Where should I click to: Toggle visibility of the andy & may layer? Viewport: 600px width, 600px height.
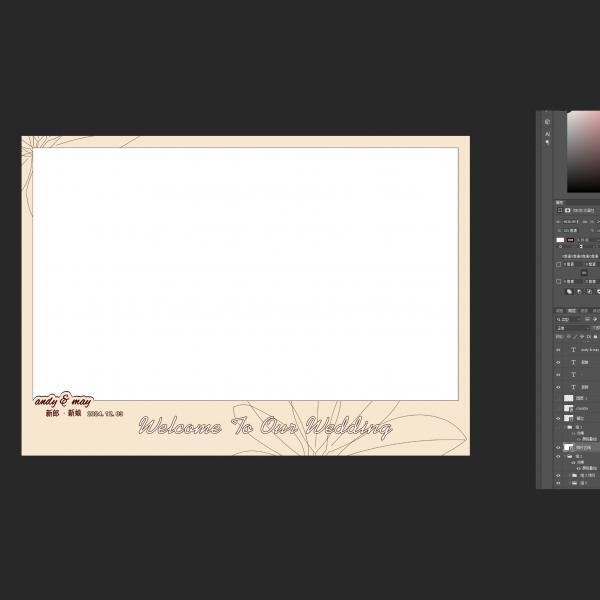pyautogui.click(x=559, y=351)
